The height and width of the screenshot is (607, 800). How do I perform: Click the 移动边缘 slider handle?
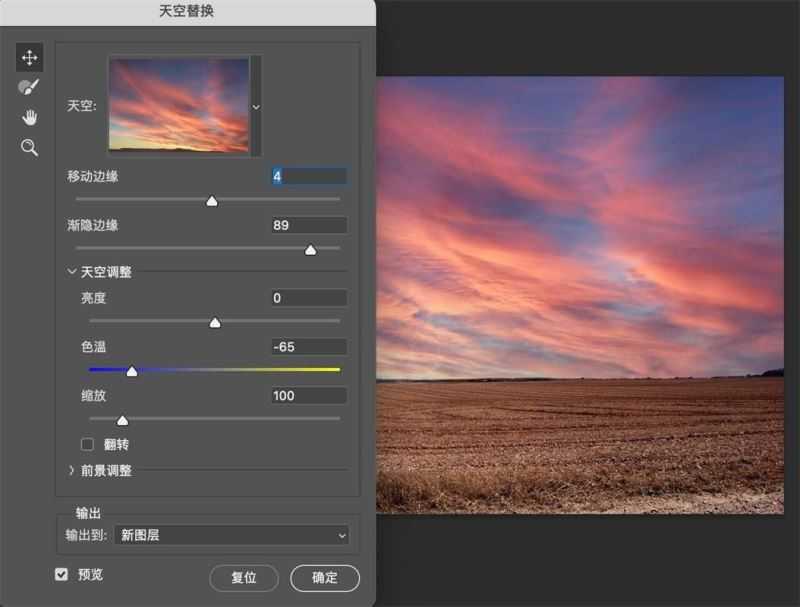click(211, 201)
